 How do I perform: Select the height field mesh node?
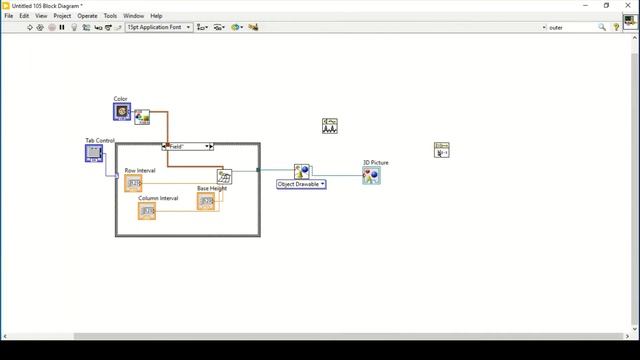pyautogui.click(x=224, y=177)
